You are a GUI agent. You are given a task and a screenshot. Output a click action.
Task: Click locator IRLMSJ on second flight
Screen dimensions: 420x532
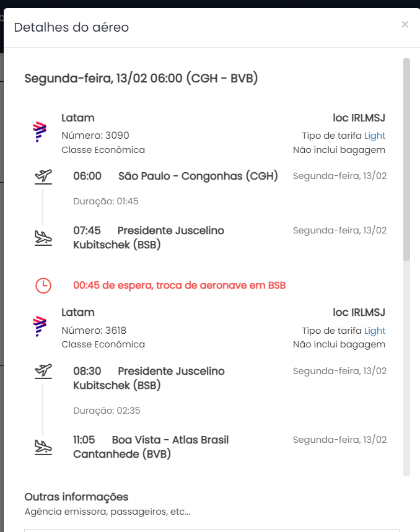(359, 312)
